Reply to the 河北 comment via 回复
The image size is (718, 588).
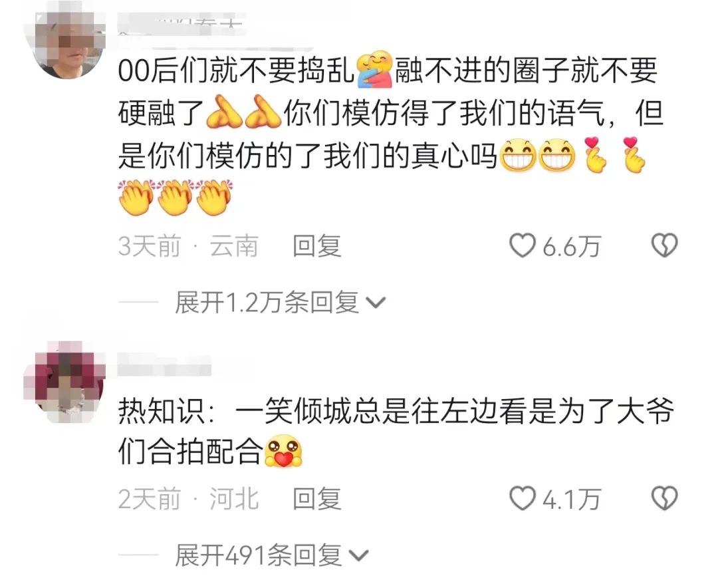click(317, 499)
